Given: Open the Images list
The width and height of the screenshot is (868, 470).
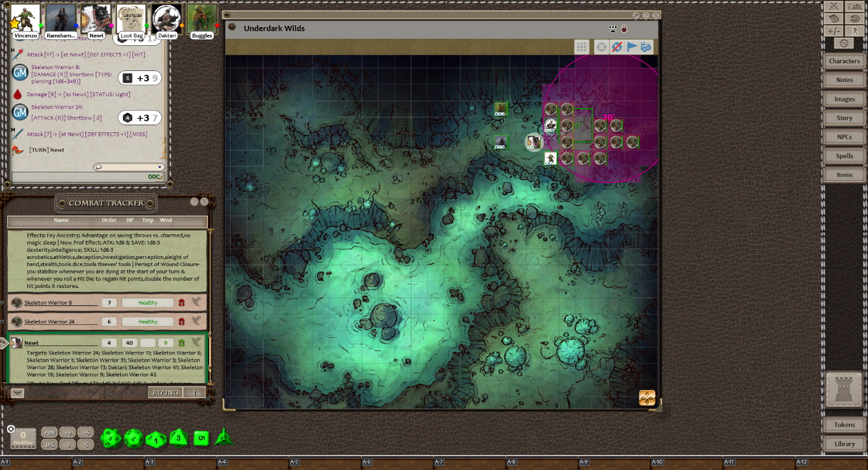Looking at the screenshot, I should [x=844, y=99].
